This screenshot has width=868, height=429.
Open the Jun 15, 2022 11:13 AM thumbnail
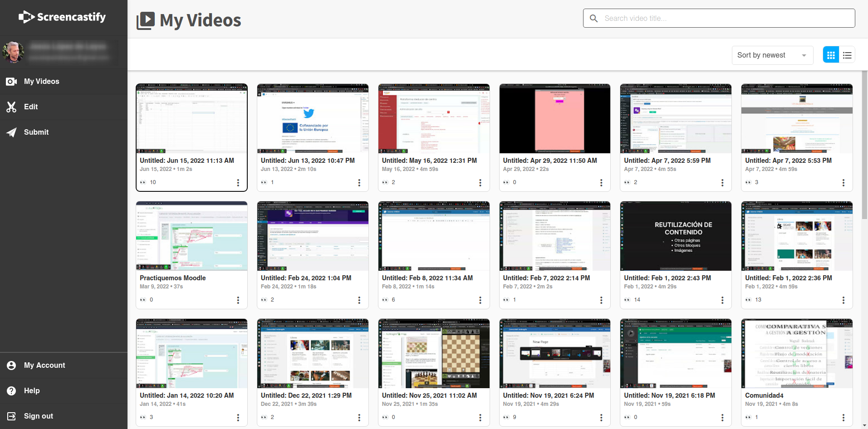click(191, 119)
